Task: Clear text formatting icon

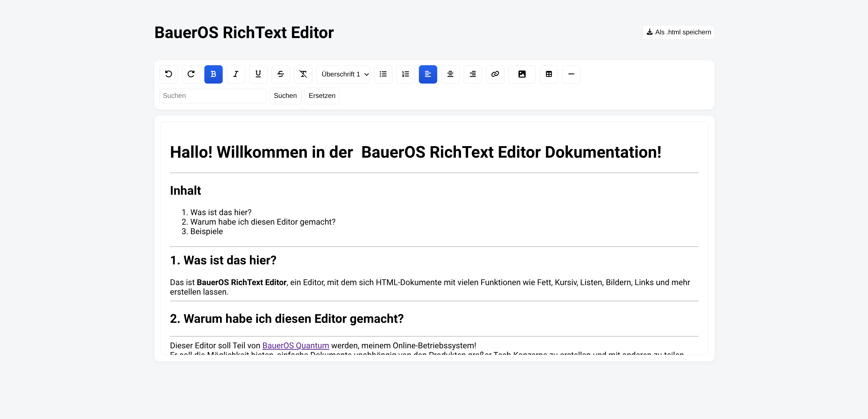Action: (303, 74)
